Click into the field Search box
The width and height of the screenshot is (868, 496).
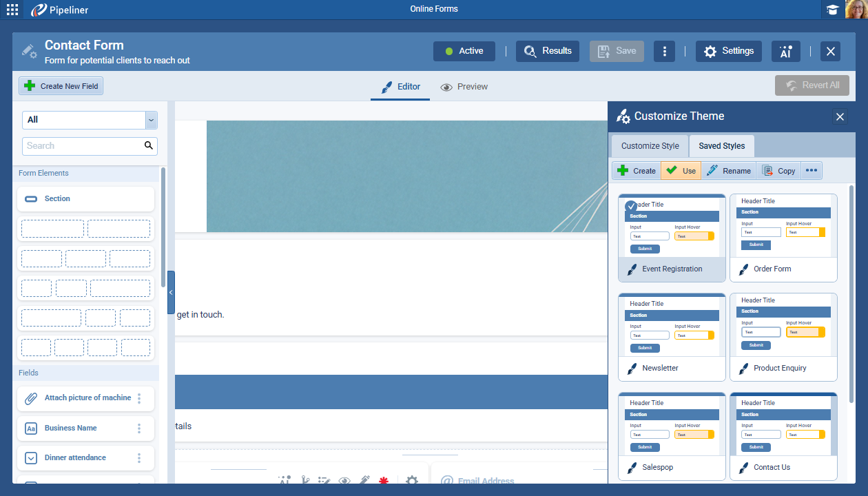(83, 146)
